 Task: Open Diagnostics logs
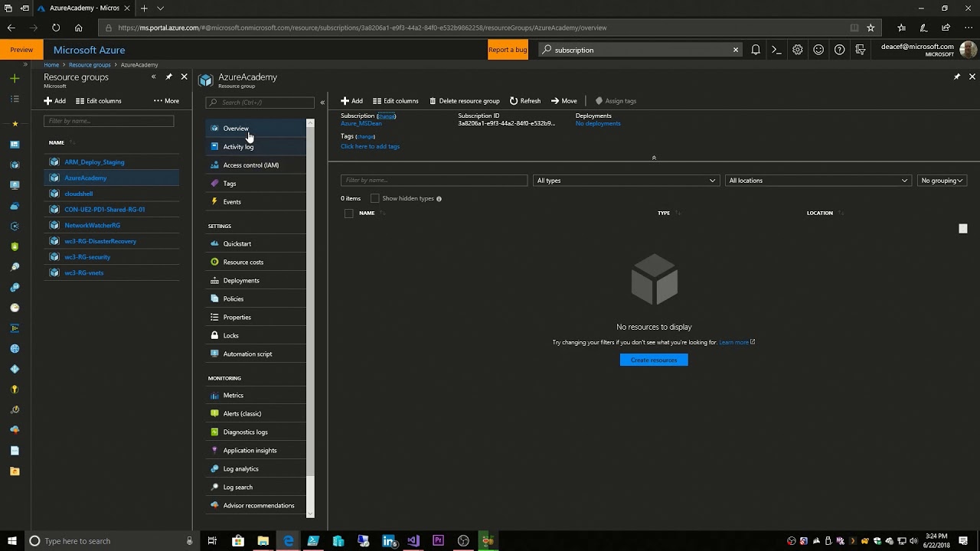[x=256, y=432]
